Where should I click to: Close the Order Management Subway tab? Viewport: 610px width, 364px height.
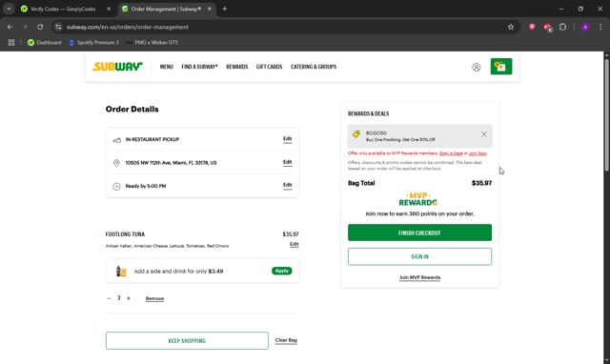210,9
